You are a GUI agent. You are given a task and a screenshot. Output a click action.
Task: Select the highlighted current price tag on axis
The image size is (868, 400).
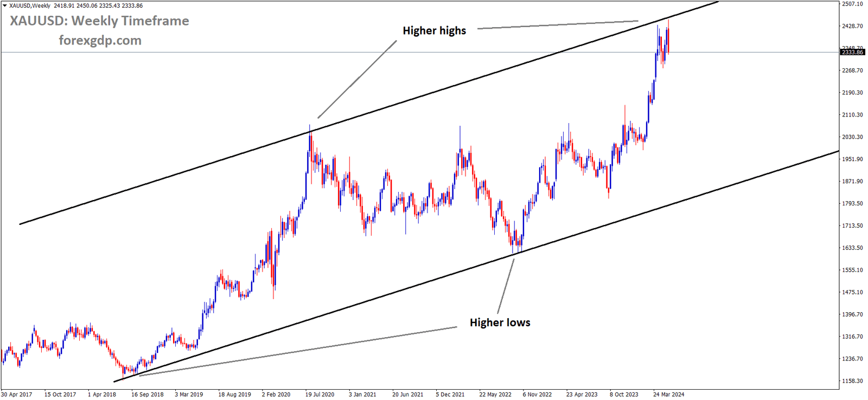point(852,53)
